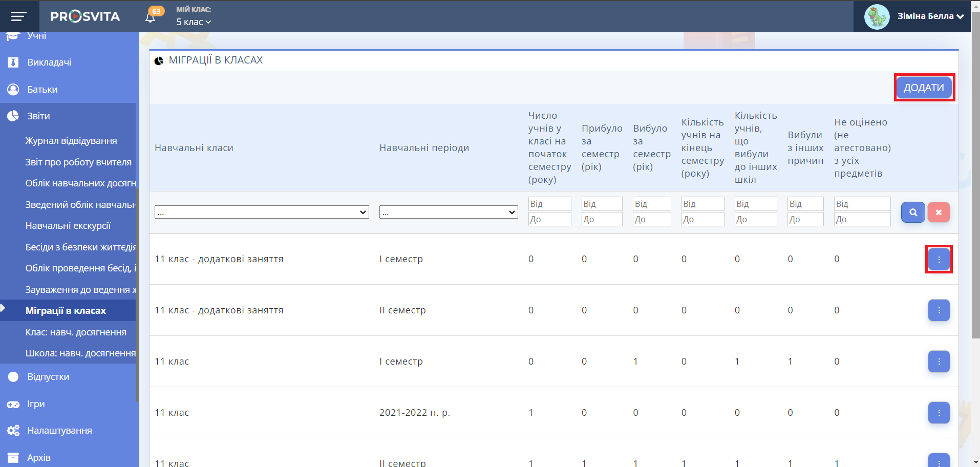Open Налаштування in the sidebar
The width and height of the screenshot is (980, 467).
pyautogui.click(x=59, y=431)
